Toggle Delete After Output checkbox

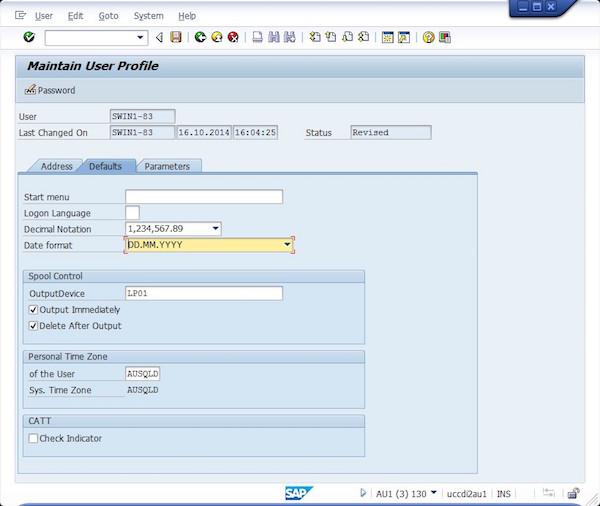33,326
